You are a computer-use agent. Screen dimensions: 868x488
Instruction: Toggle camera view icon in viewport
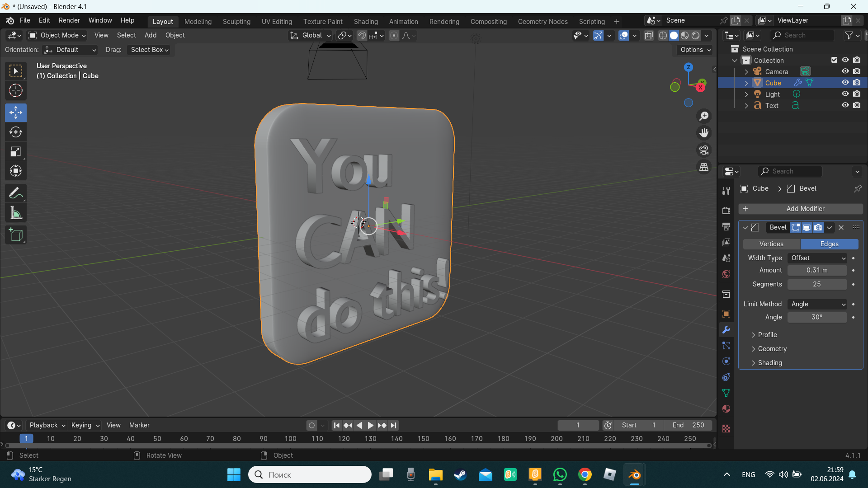(704, 150)
